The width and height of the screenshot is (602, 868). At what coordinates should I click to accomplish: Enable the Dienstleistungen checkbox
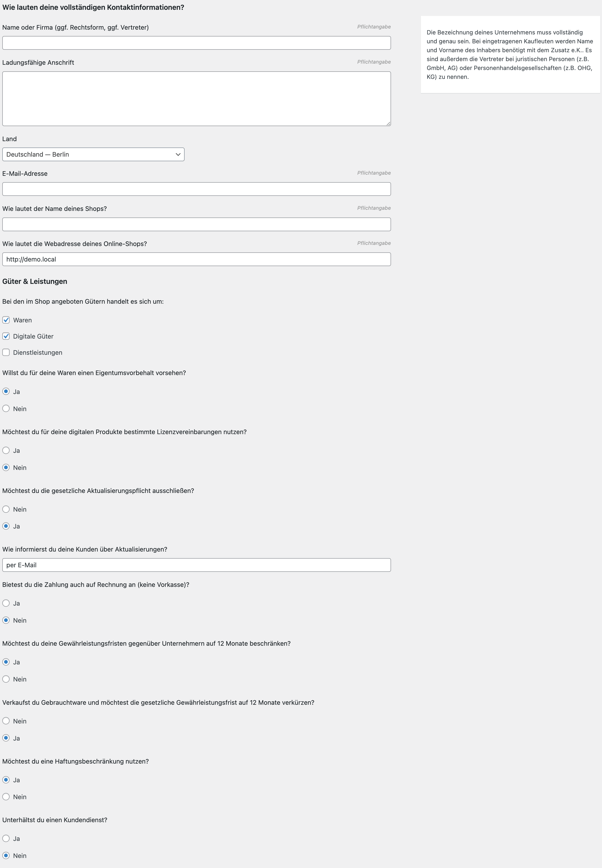[6, 352]
